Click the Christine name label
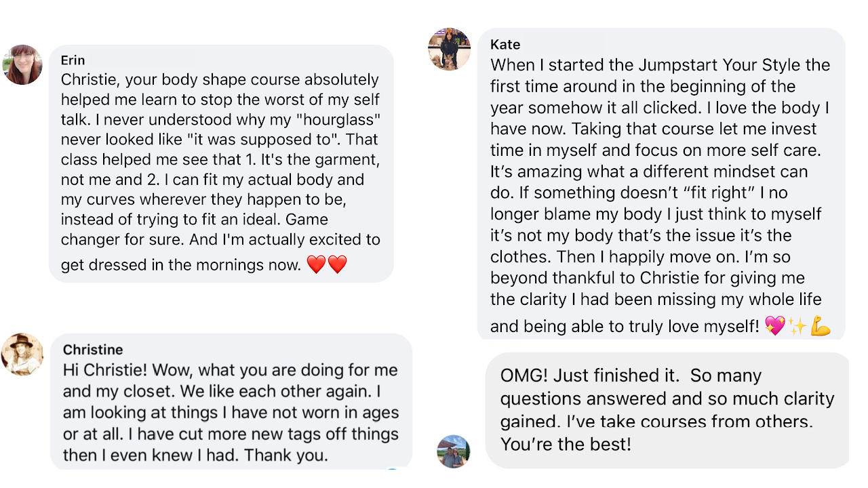868x488 pixels. [x=93, y=350]
